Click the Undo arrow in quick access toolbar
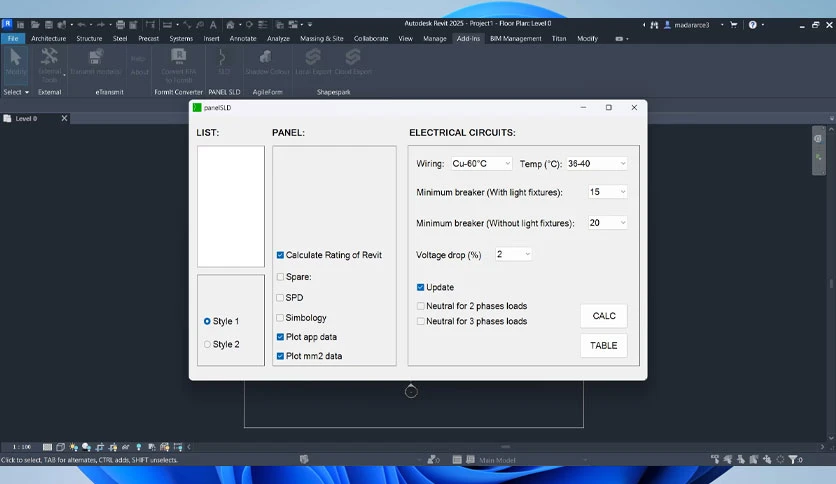836x484 pixels. click(x=81, y=25)
